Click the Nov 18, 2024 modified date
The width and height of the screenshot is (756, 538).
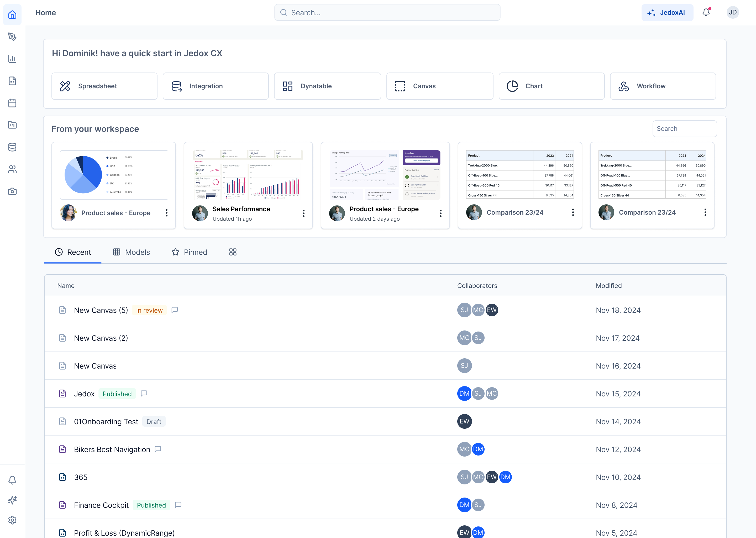pyautogui.click(x=618, y=310)
